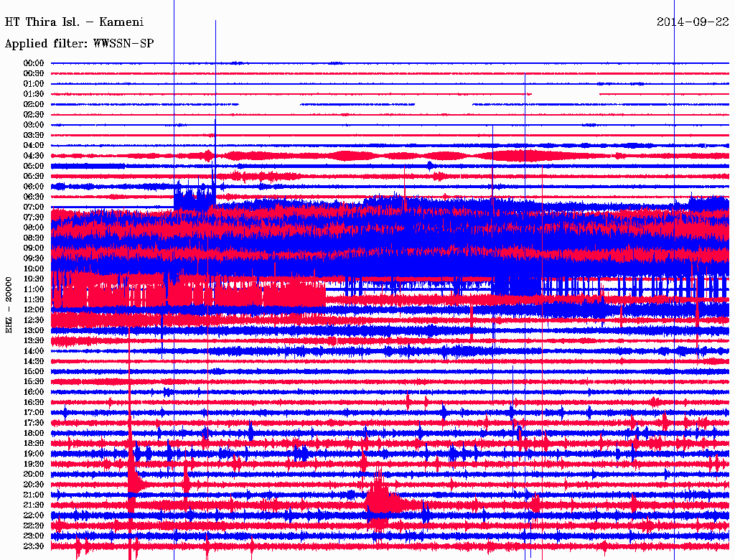Click the red modulated envelope on the 04:30 trace
Viewport: 735px width, 560px height.
coord(389,156)
